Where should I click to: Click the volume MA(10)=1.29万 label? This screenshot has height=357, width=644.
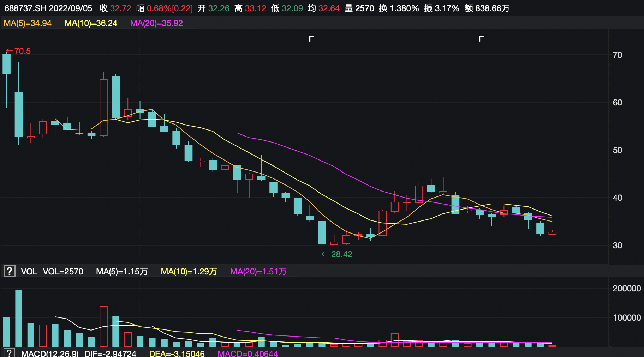pyautogui.click(x=189, y=272)
